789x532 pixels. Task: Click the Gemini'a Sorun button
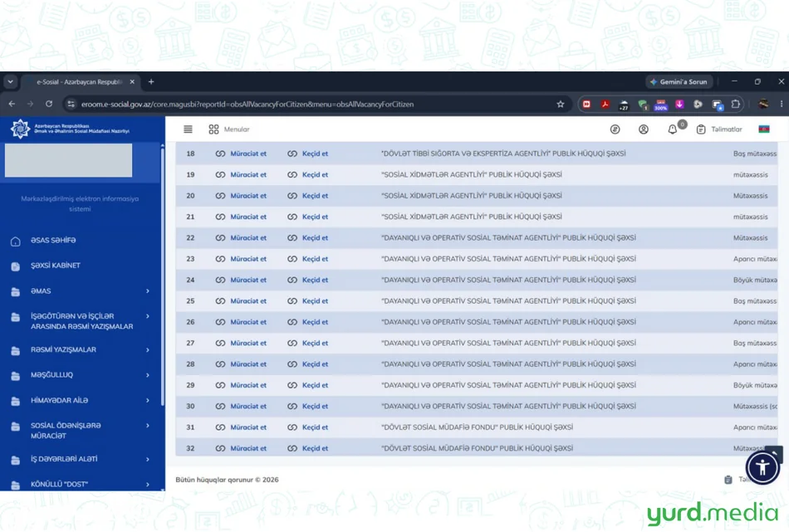pyautogui.click(x=679, y=81)
